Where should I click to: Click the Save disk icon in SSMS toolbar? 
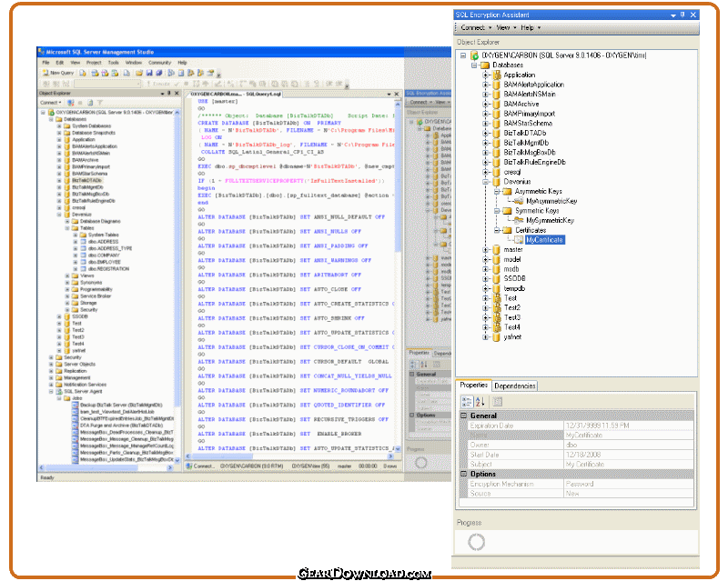149,73
